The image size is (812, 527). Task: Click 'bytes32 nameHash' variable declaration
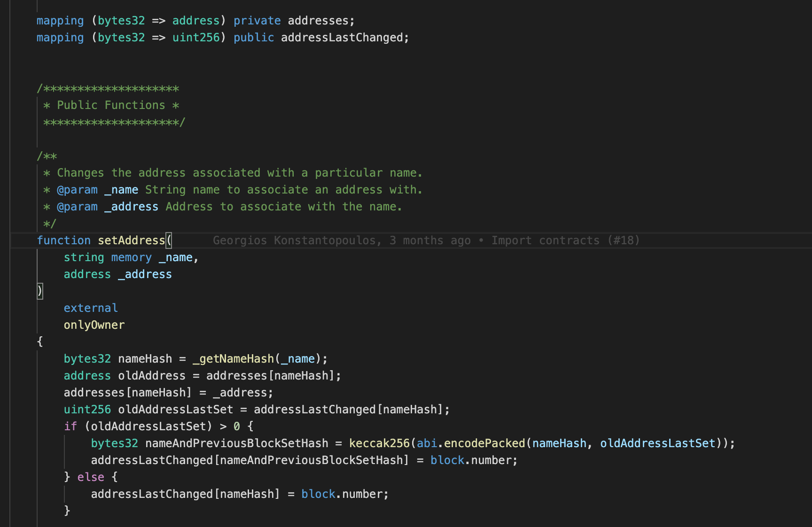(x=118, y=359)
